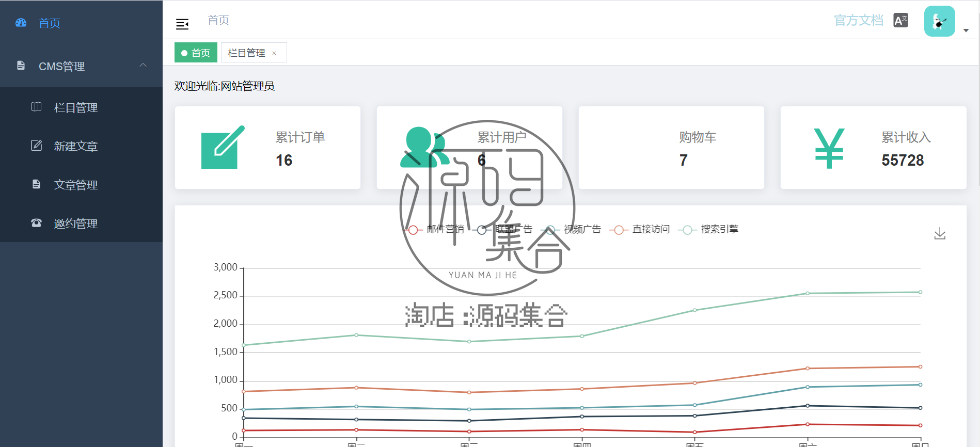Screen dimensions: 980x447
Task: Click the CMS管理 document icon
Action: pyautogui.click(x=21, y=66)
